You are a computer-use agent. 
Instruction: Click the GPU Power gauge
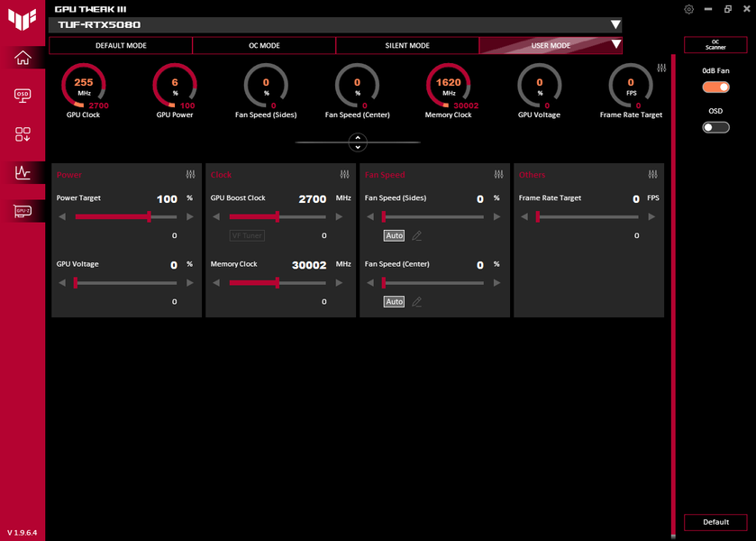click(x=175, y=86)
